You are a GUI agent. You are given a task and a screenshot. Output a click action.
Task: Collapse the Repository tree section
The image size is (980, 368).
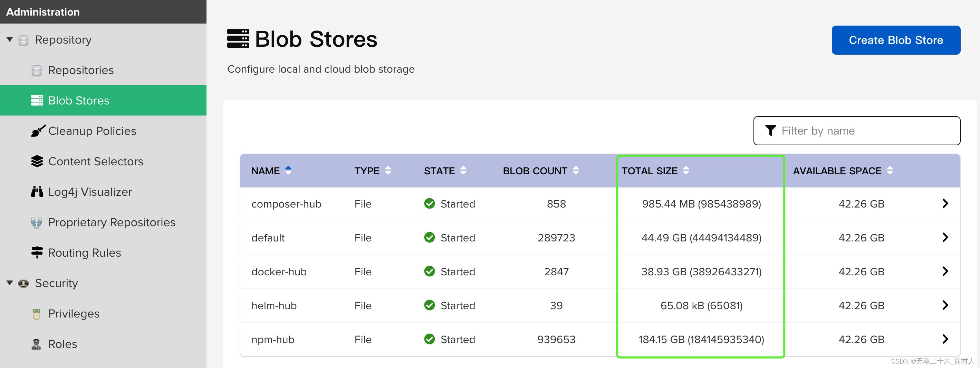(10, 40)
